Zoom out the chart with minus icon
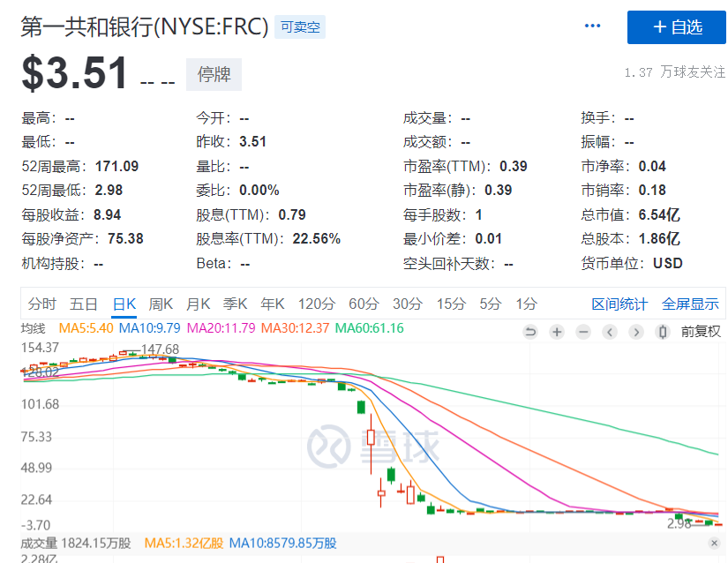 click(x=583, y=332)
